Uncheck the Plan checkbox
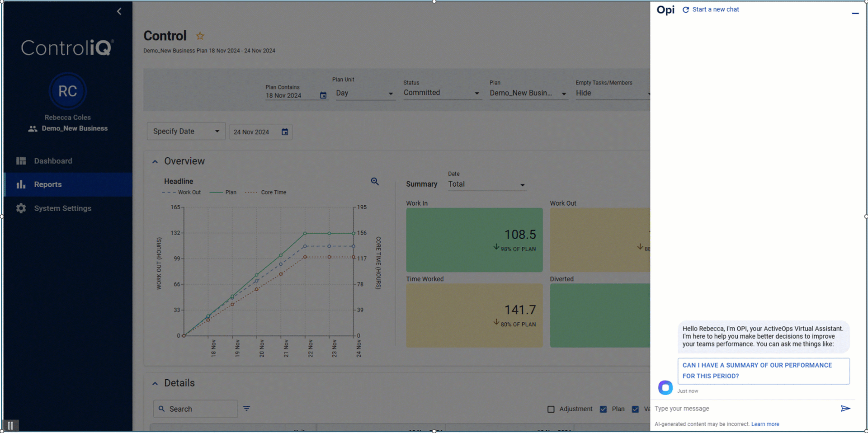Image resolution: width=868 pixels, height=433 pixels. [603, 409]
